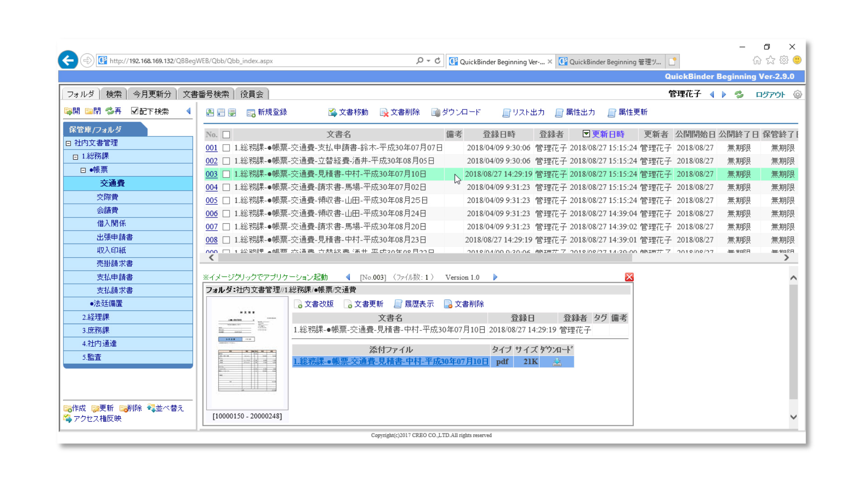The width and height of the screenshot is (868, 485).
Task: Check the box for row 001
Action: (226, 148)
